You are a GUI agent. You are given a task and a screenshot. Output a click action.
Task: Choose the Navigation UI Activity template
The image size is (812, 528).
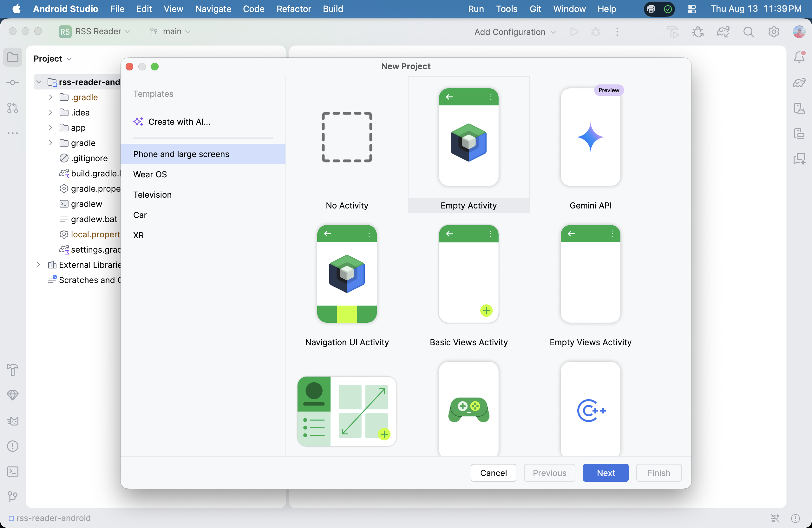[x=347, y=281]
